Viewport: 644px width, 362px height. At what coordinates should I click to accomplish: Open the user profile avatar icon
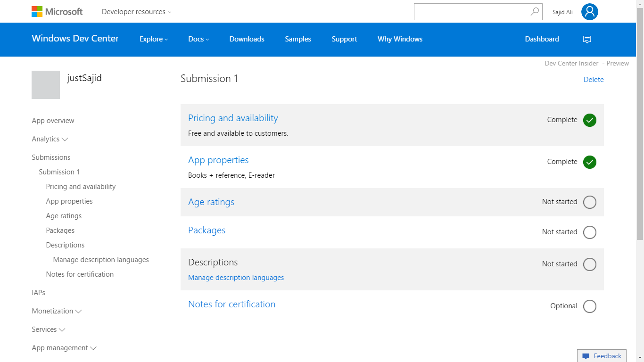(x=589, y=12)
